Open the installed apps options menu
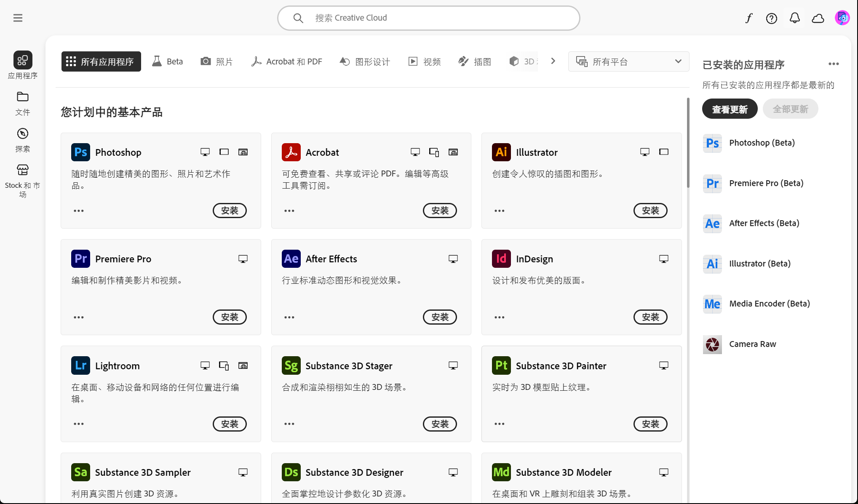The height and width of the screenshot is (504, 858). coord(834,64)
